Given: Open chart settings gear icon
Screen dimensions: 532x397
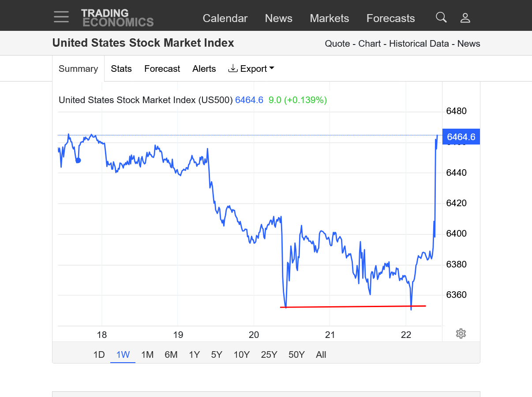Looking at the screenshot, I should click(x=461, y=334).
